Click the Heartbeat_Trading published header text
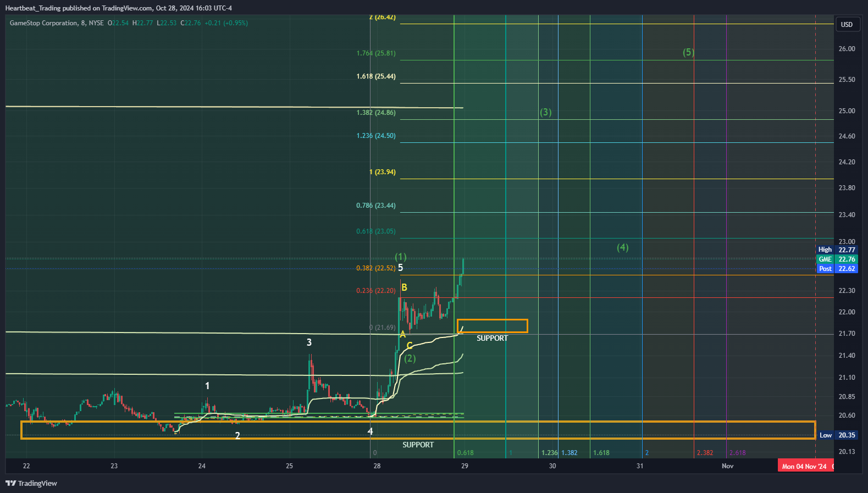This screenshot has height=493, width=868. [119, 8]
